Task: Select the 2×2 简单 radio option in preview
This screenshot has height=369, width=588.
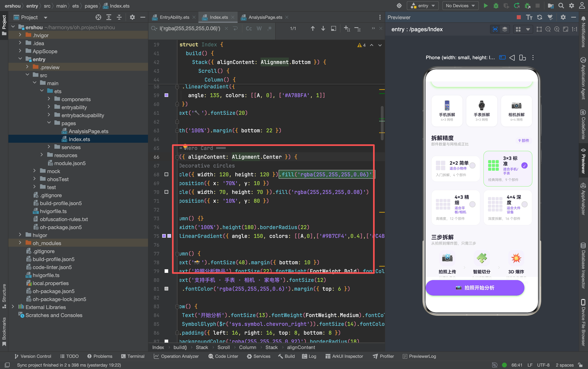Action: pos(472,166)
